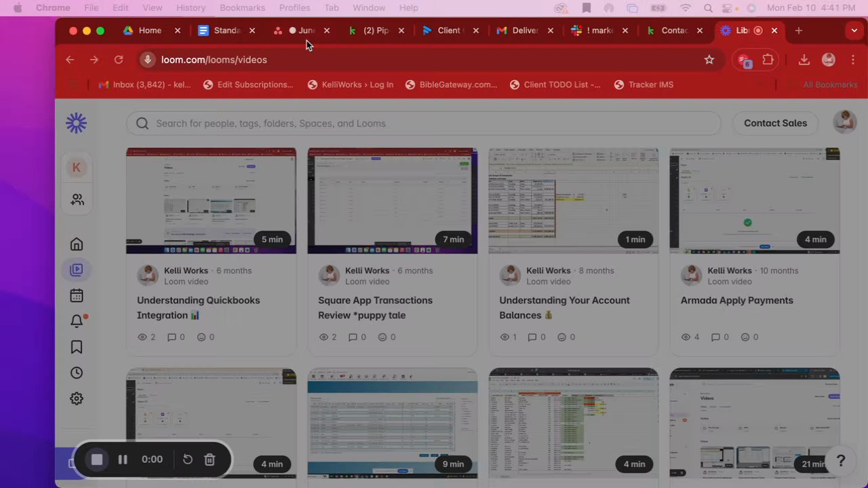Screen dimensions: 868x488
Task: Open the Notifications bell icon
Action: [x=77, y=321]
